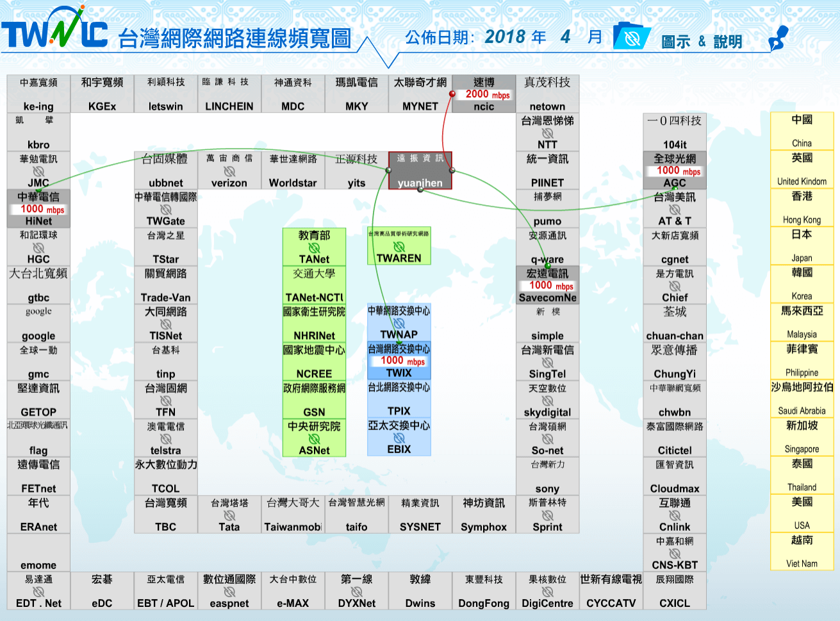Select the Viet Nam 越南 country cell
Image resolution: width=840 pixels, height=621 pixels.
tap(802, 551)
